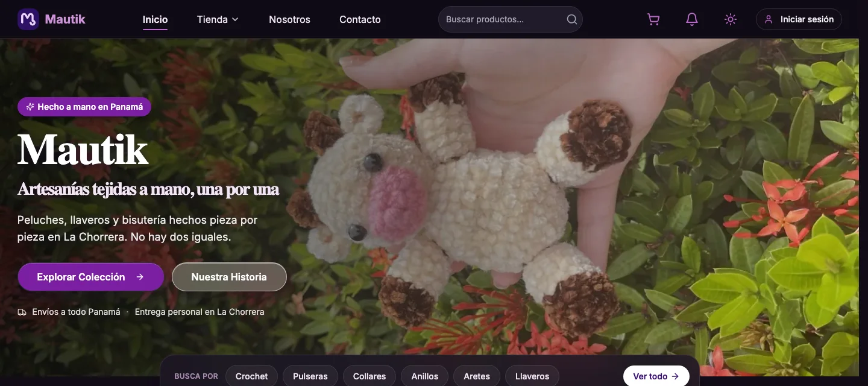Pick the Aretes category chip

[477, 376]
